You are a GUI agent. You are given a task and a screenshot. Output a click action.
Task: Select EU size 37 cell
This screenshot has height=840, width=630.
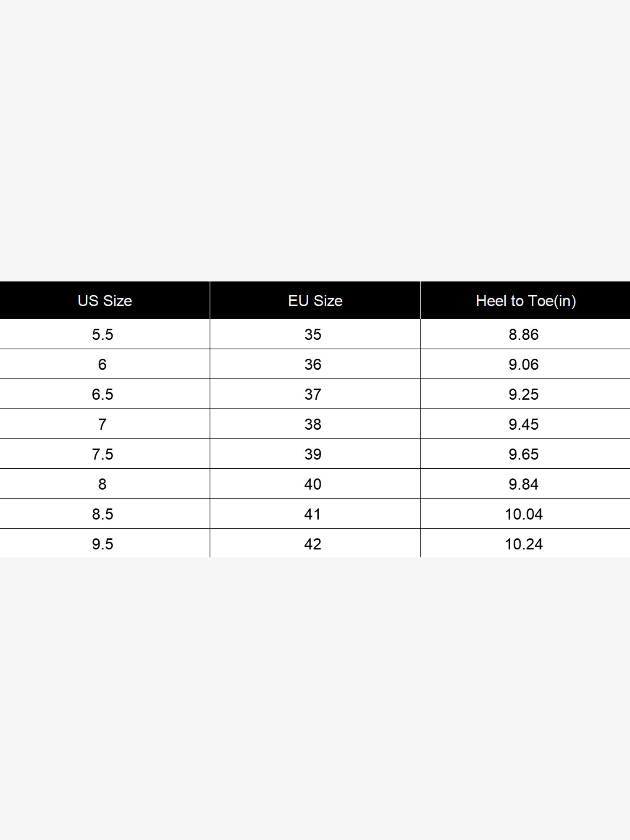315,394
